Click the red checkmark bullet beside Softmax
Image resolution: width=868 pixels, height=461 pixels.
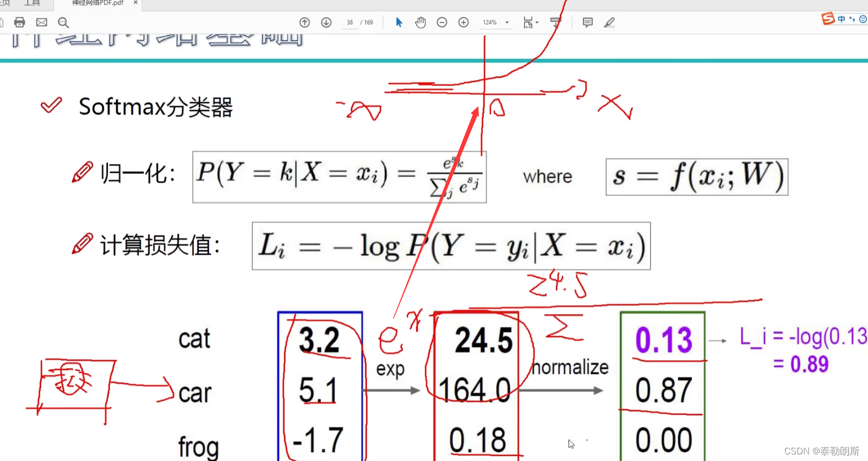pos(51,105)
